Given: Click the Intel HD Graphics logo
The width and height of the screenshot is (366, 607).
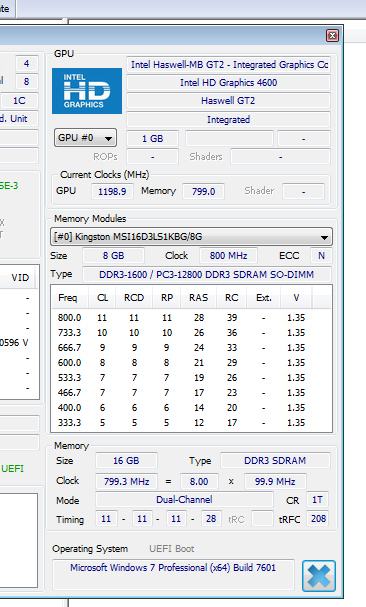Looking at the screenshot, I should (x=87, y=91).
